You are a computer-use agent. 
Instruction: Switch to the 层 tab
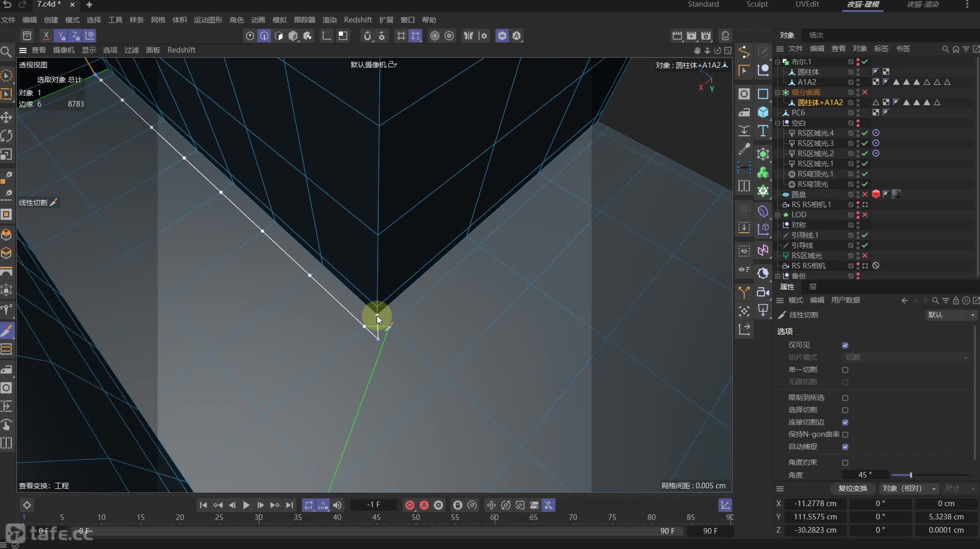(813, 287)
